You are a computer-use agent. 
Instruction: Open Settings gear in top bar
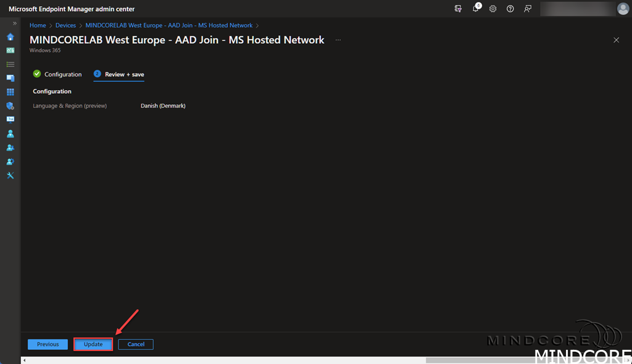493,9
